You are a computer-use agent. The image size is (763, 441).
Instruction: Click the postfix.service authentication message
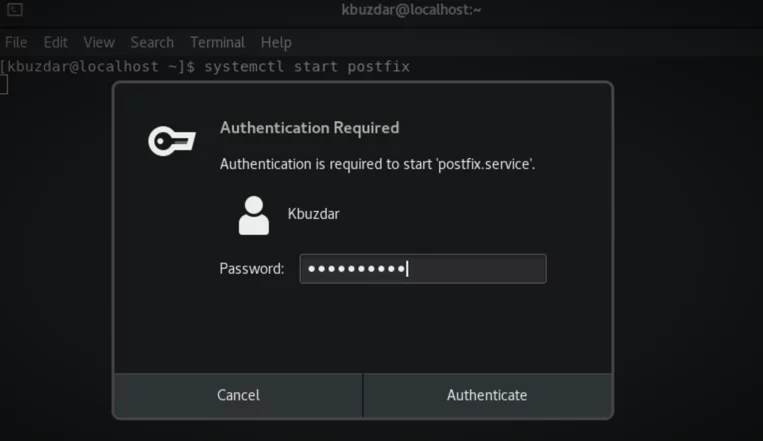[377, 164]
